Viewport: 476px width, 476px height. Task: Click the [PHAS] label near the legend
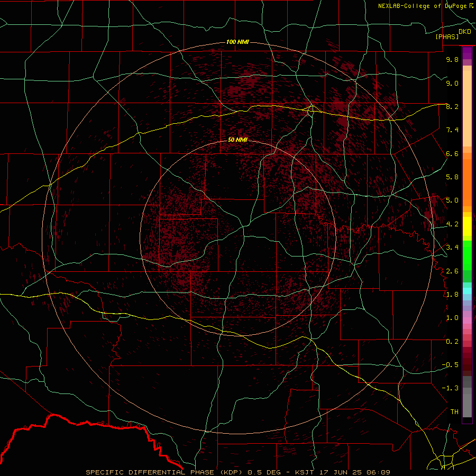point(447,37)
